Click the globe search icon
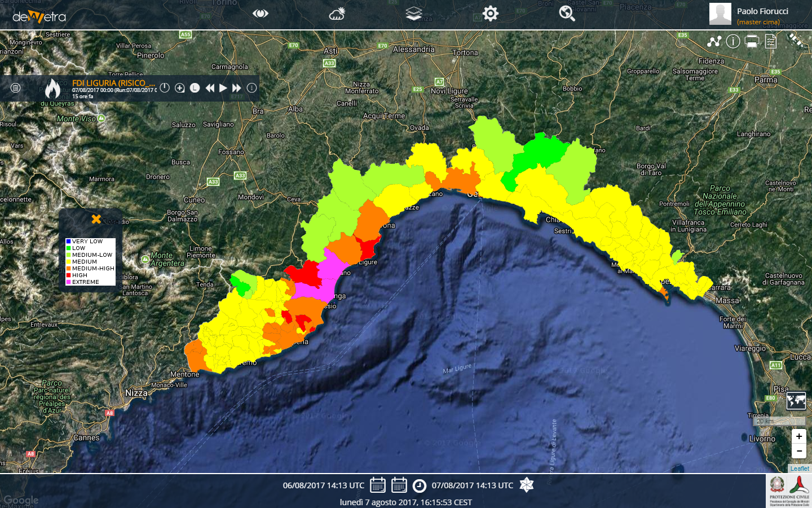 click(x=567, y=14)
